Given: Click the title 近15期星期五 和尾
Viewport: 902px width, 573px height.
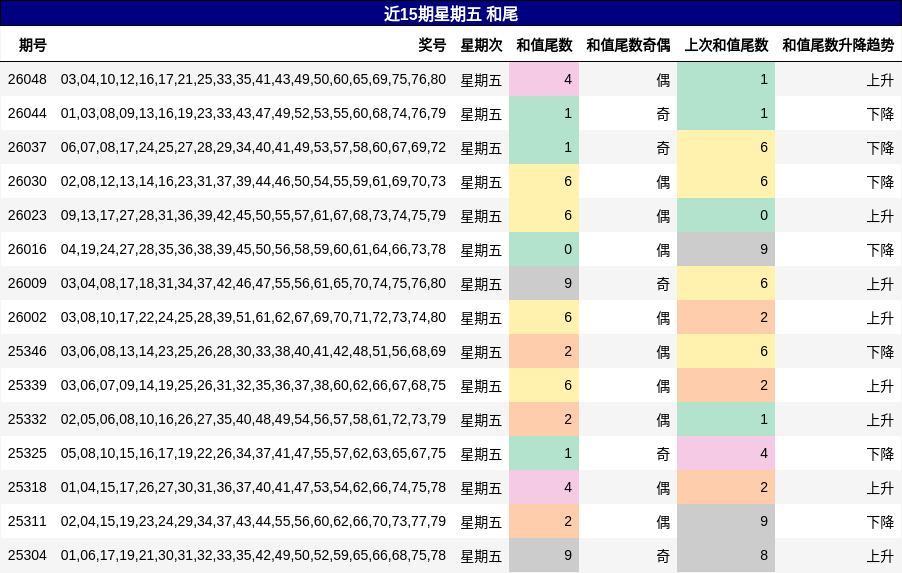Looking at the screenshot, I should point(451,14).
